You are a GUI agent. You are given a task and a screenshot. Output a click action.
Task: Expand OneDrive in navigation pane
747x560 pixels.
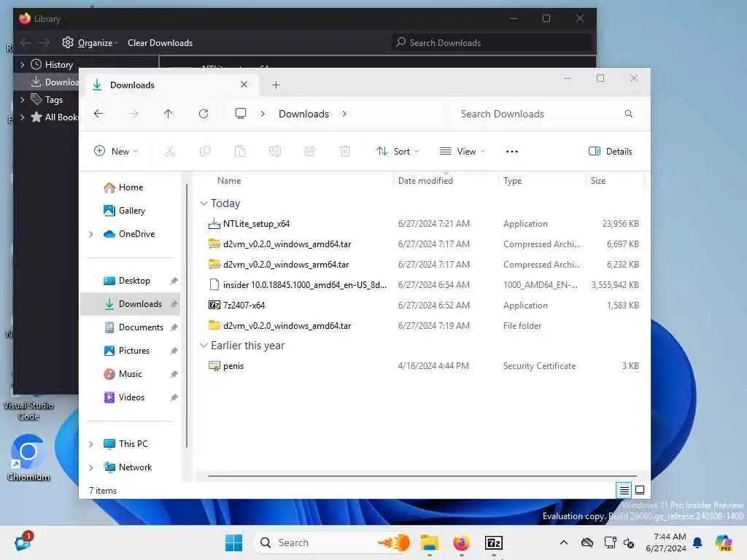(x=91, y=234)
